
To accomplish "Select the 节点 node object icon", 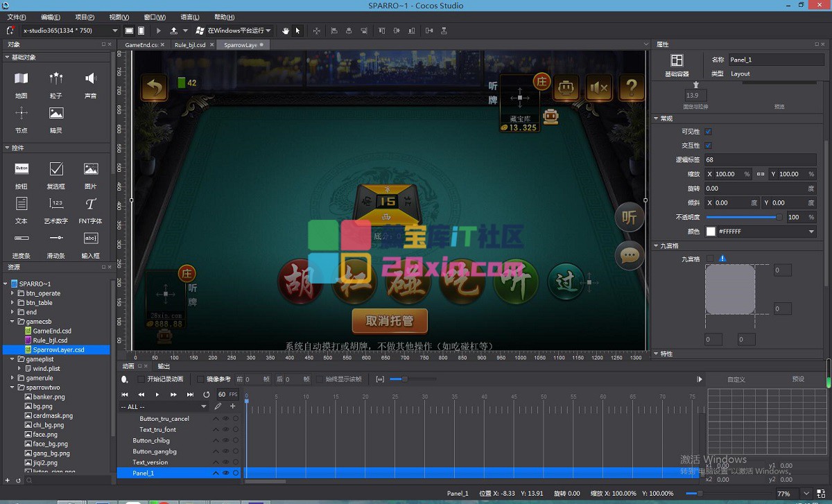I will [21, 113].
